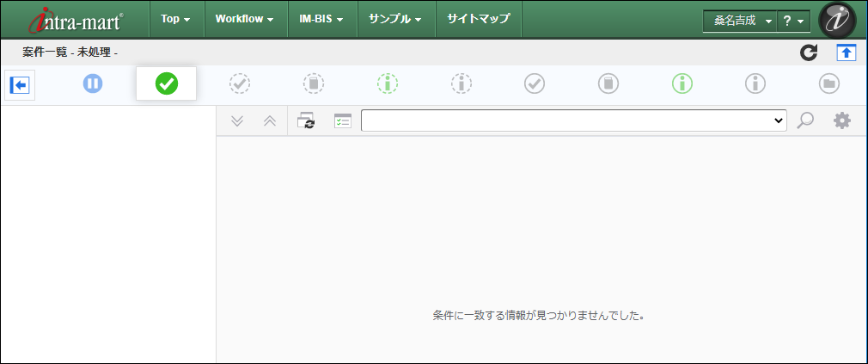The height and width of the screenshot is (364, 868).
Task: Select the solid-circle green info icon
Action: coord(682,84)
